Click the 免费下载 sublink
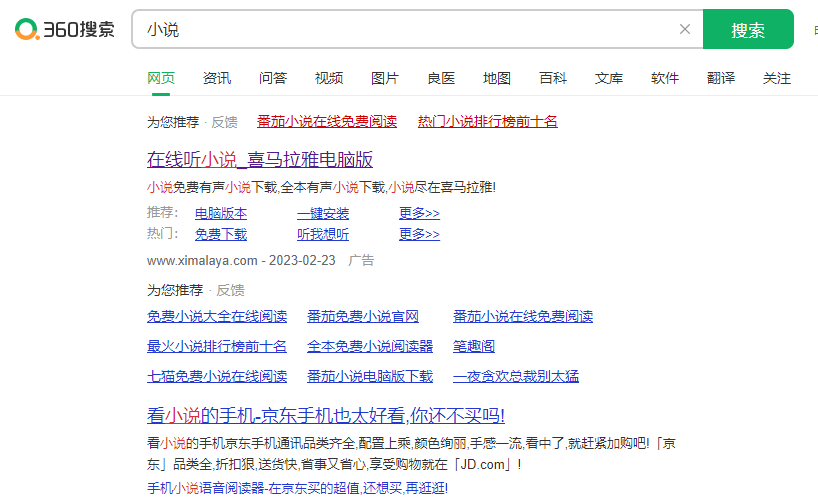This screenshot has height=503, width=818. (x=221, y=234)
